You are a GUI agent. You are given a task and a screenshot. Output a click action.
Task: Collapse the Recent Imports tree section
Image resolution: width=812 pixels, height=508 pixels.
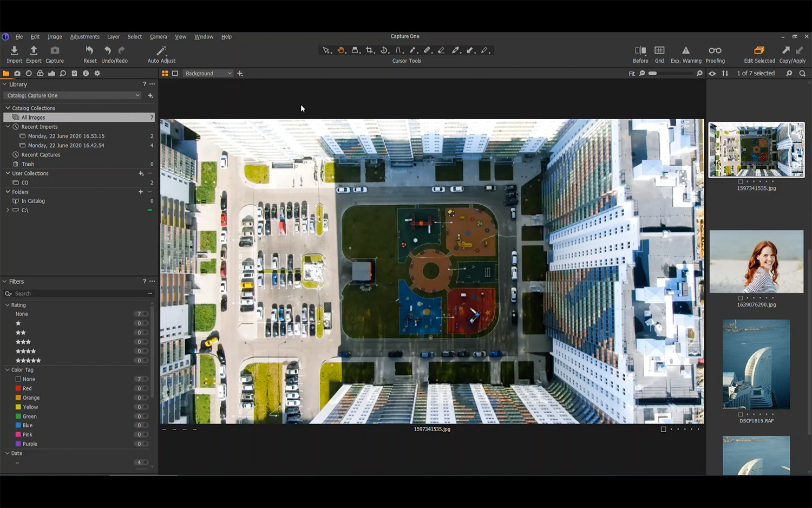coord(8,127)
